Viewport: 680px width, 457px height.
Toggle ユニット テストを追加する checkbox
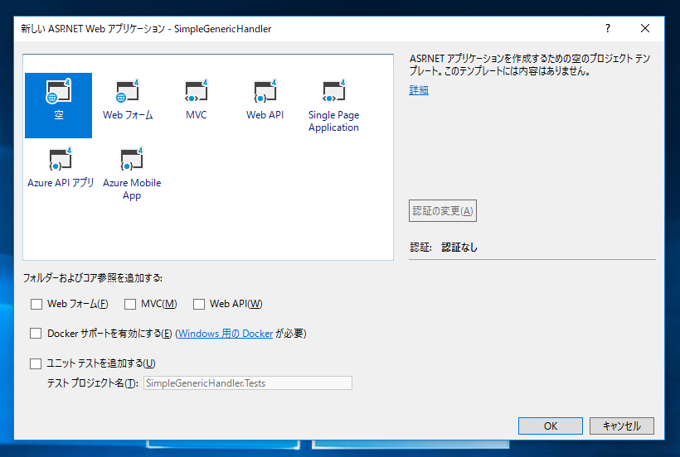[x=36, y=363]
